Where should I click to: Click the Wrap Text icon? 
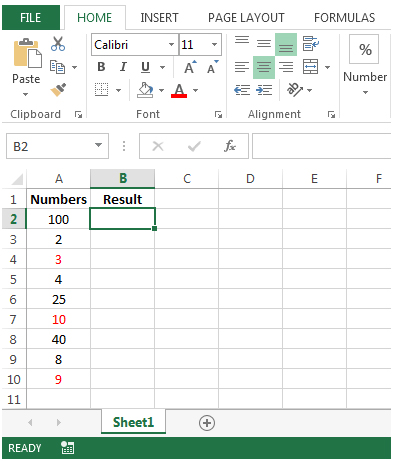point(311,44)
